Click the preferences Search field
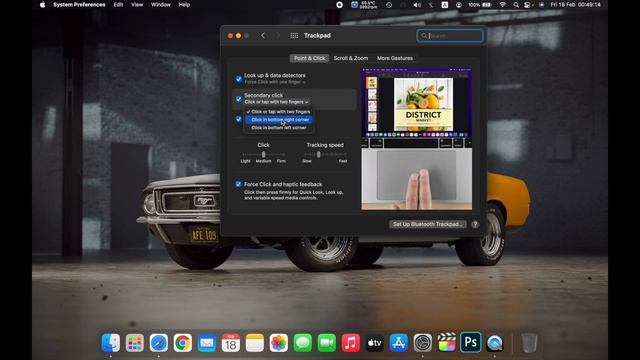The height and width of the screenshot is (360, 640). 450,36
